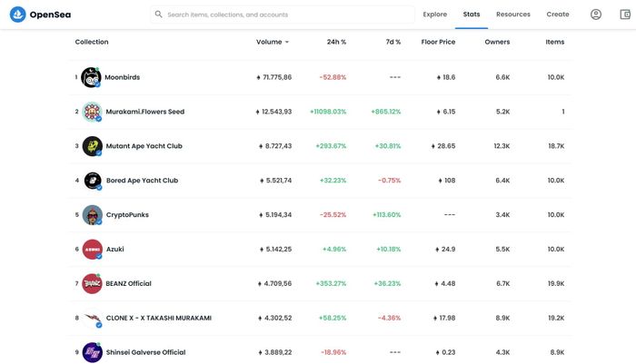
Task: Click the +113.60% 7d value
Action: [x=386, y=215]
